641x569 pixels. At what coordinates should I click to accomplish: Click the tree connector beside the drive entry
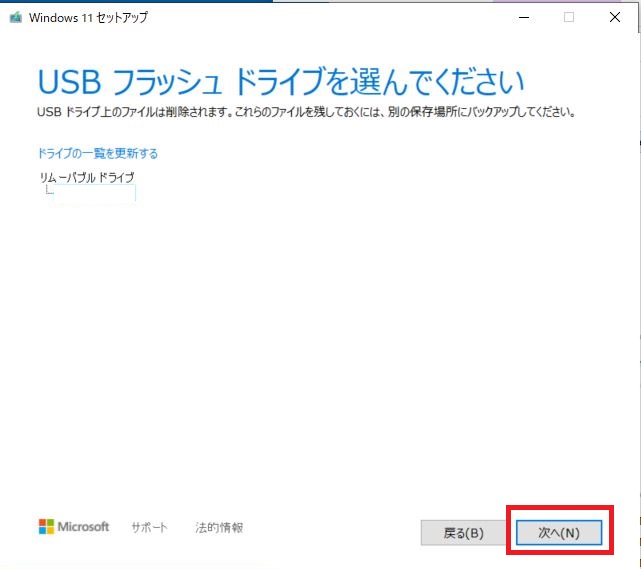point(48,191)
